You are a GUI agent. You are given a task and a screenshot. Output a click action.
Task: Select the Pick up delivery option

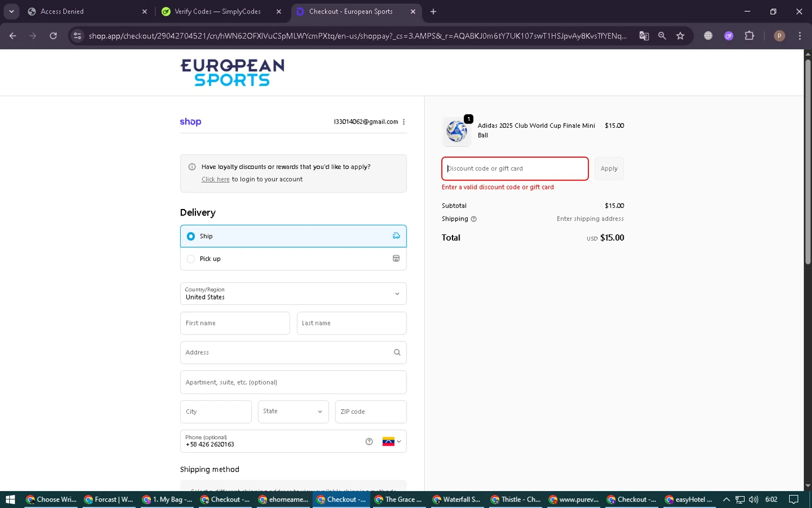(293, 259)
